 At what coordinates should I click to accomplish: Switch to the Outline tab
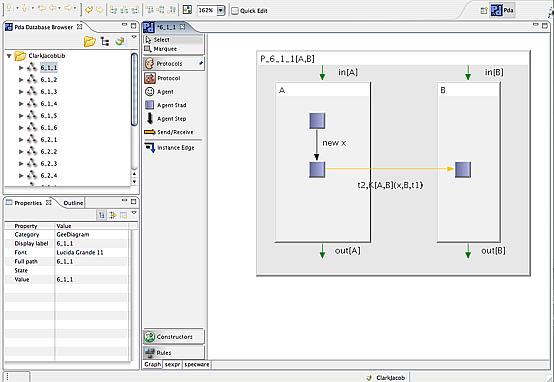[x=73, y=203]
